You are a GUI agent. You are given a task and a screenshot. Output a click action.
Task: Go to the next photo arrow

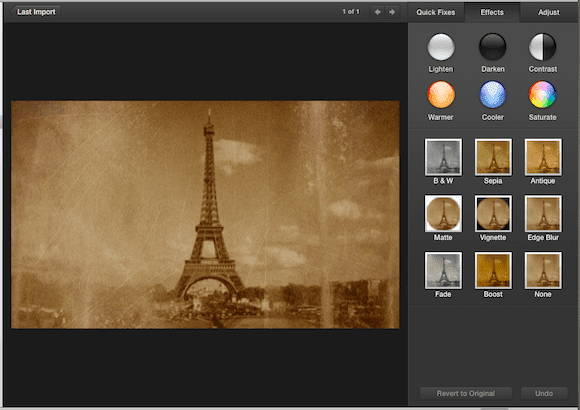click(x=392, y=12)
